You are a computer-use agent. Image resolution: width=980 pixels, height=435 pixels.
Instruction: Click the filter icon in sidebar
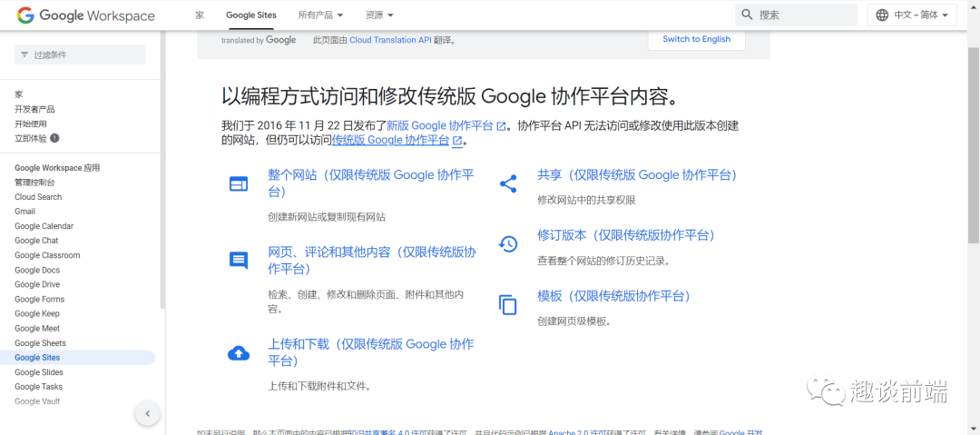point(24,55)
